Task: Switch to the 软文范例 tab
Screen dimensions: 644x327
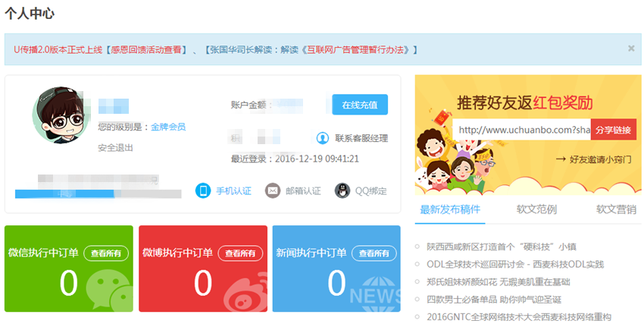Action: pyautogui.click(x=536, y=209)
